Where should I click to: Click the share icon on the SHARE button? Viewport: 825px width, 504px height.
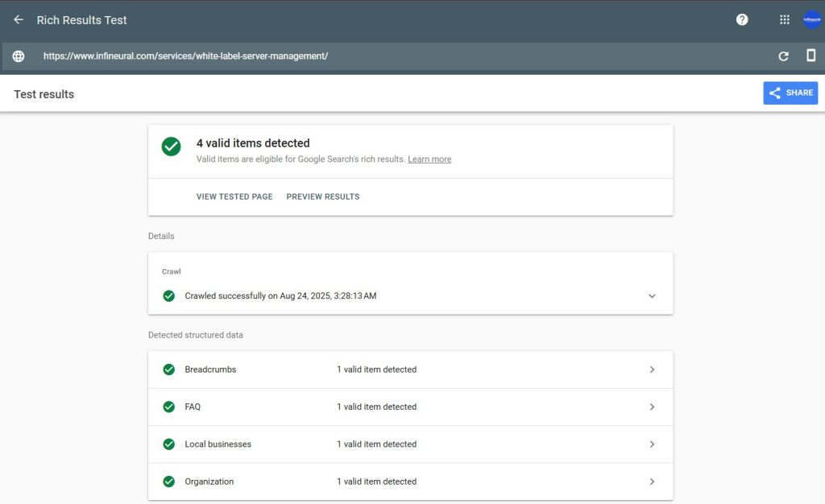(x=774, y=93)
